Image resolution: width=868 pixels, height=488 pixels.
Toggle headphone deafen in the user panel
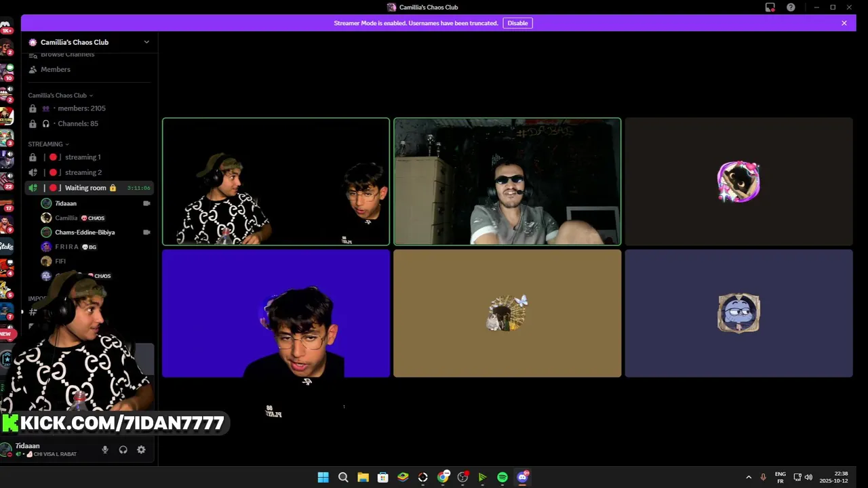123,449
